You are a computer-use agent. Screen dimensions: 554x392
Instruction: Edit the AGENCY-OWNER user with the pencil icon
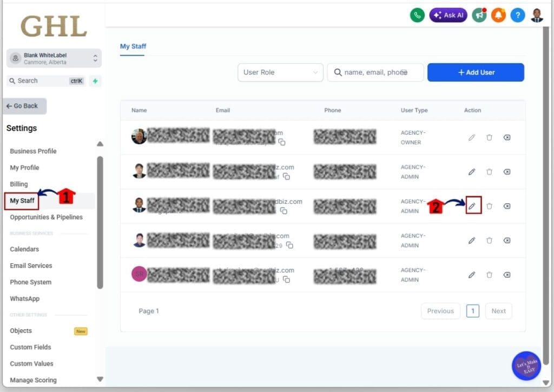coord(471,137)
